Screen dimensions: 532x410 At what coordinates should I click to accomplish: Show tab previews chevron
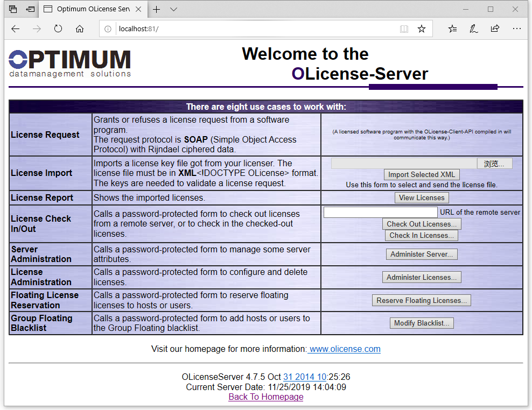pyautogui.click(x=173, y=10)
